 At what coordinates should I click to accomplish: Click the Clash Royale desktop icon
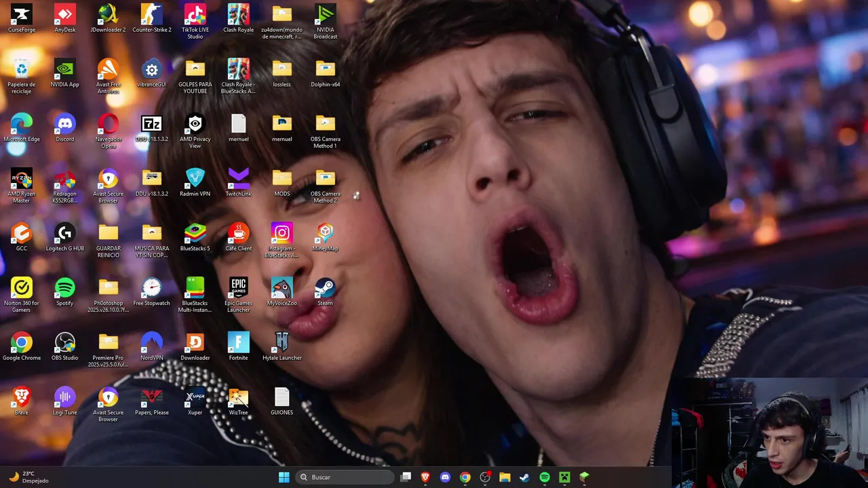239,18
